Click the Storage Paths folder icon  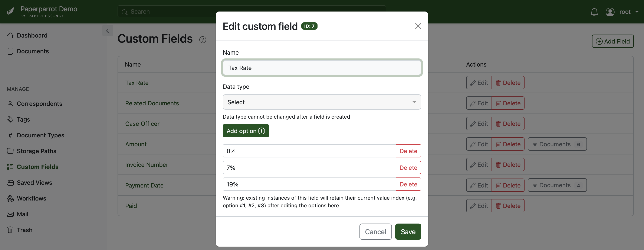[10, 151]
